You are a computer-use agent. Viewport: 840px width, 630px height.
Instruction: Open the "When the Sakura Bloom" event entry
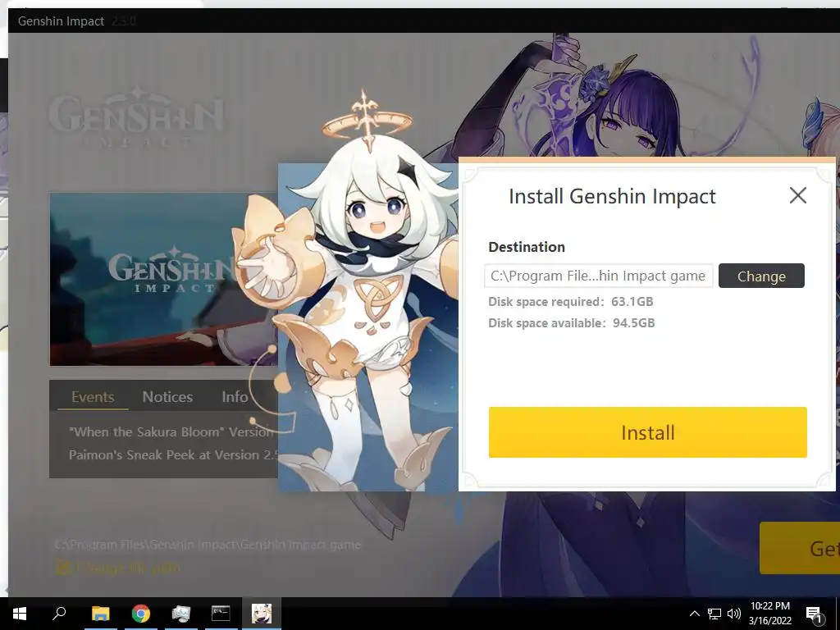[171, 431]
